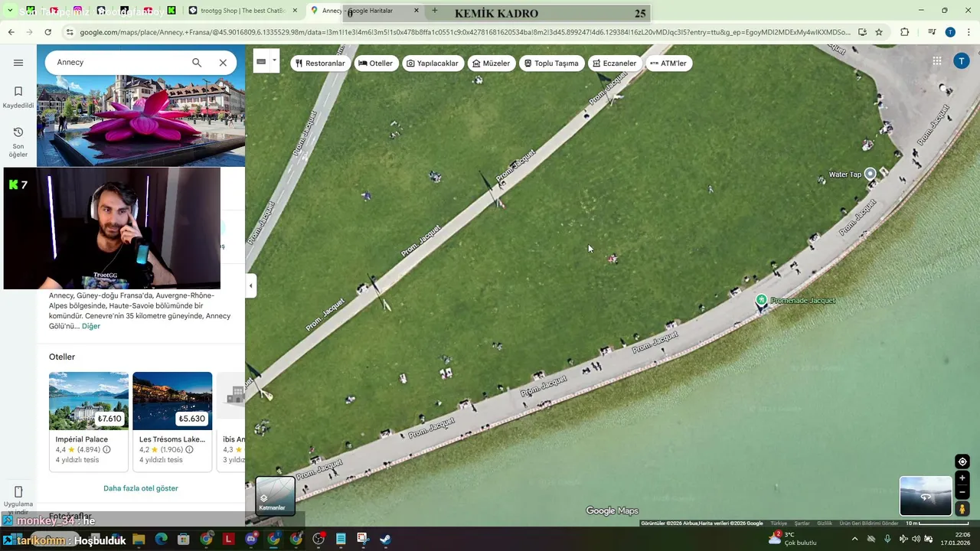This screenshot has height=551, width=980.
Task: Expand description via Diğer link
Action: click(x=91, y=326)
